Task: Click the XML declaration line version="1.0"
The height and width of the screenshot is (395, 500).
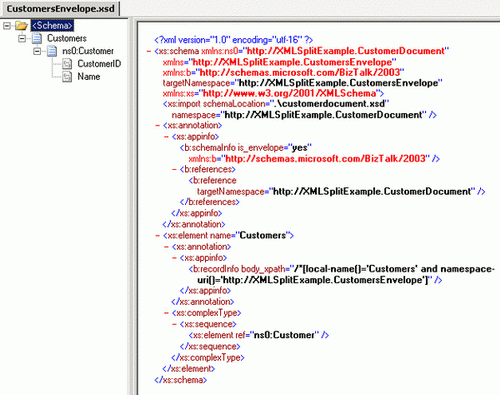Action: click(x=233, y=40)
